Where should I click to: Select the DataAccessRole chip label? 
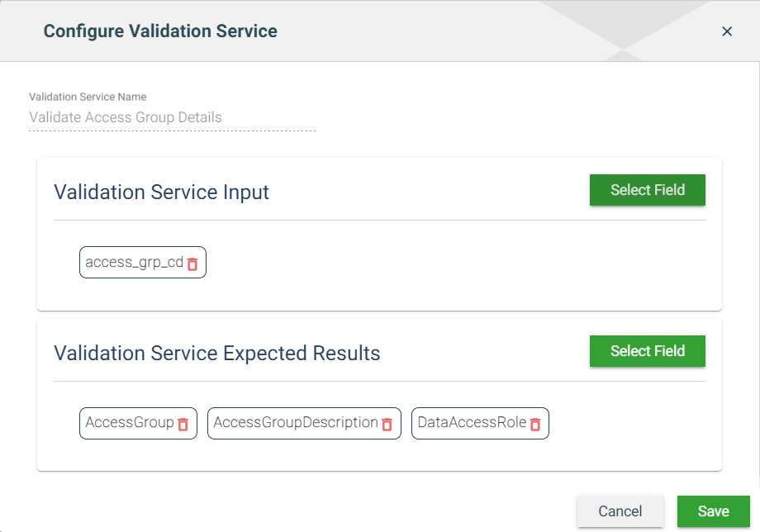click(x=472, y=423)
